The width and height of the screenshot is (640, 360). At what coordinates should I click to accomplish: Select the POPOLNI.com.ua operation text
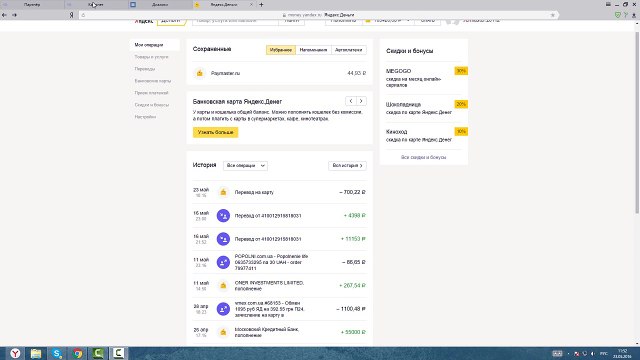271,262
